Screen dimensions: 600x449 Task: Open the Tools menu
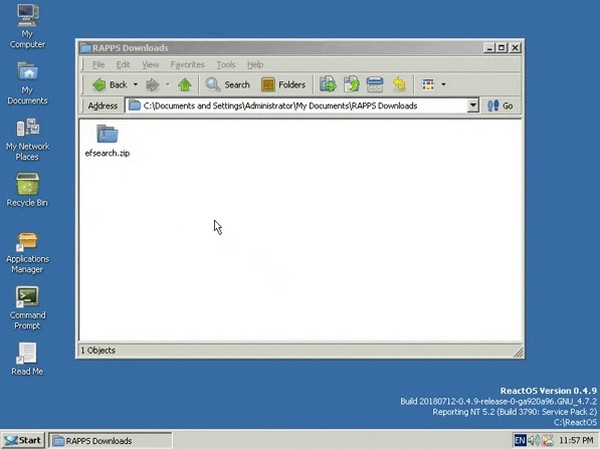point(226,65)
